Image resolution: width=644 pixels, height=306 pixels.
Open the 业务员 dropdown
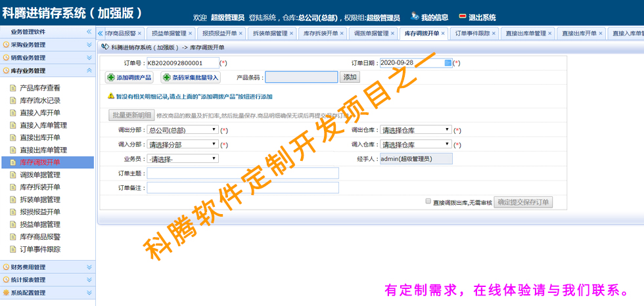(183, 159)
